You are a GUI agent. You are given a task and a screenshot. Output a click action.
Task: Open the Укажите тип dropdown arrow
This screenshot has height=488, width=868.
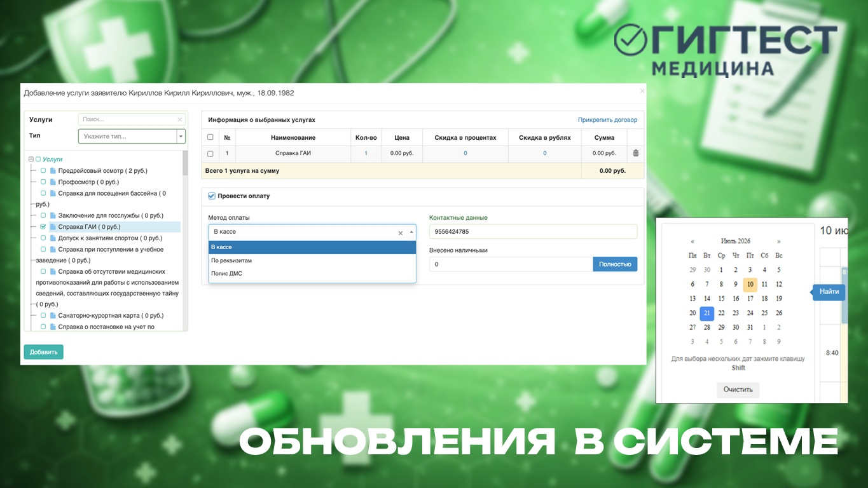click(x=181, y=136)
